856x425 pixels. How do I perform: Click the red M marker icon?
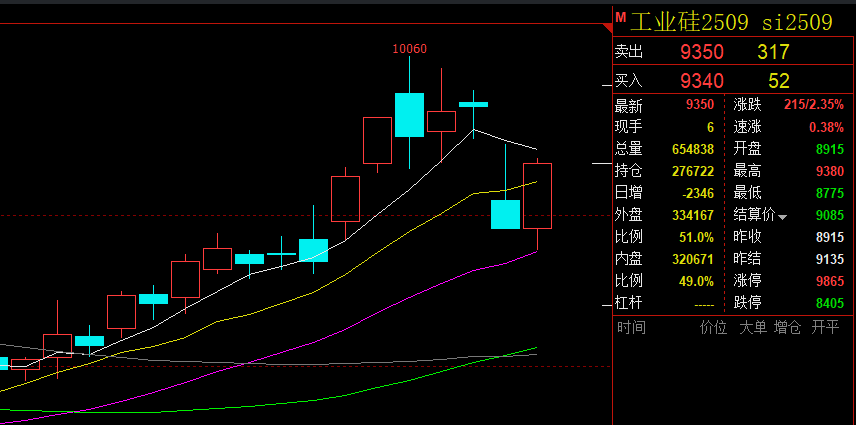pyautogui.click(x=620, y=17)
